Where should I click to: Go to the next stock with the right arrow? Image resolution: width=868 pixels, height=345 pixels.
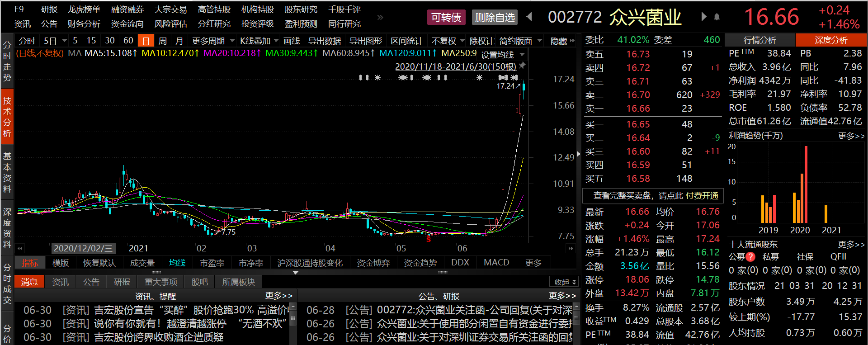[703, 17]
